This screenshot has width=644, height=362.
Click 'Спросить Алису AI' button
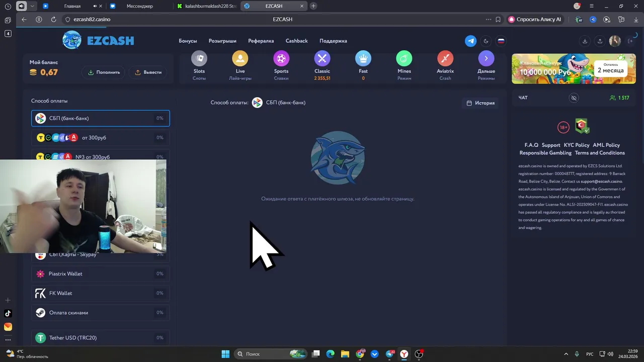[535, 20]
